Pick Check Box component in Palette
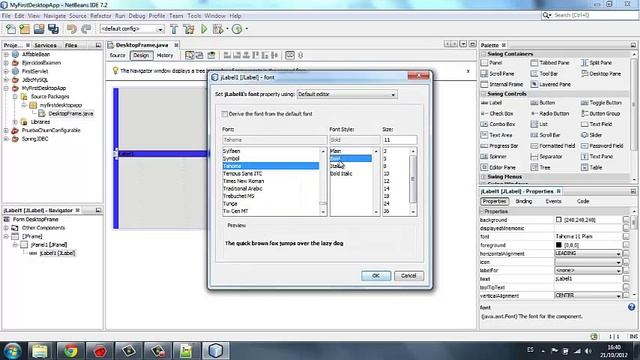The width and height of the screenshot is (640, 360). (497, 113)
